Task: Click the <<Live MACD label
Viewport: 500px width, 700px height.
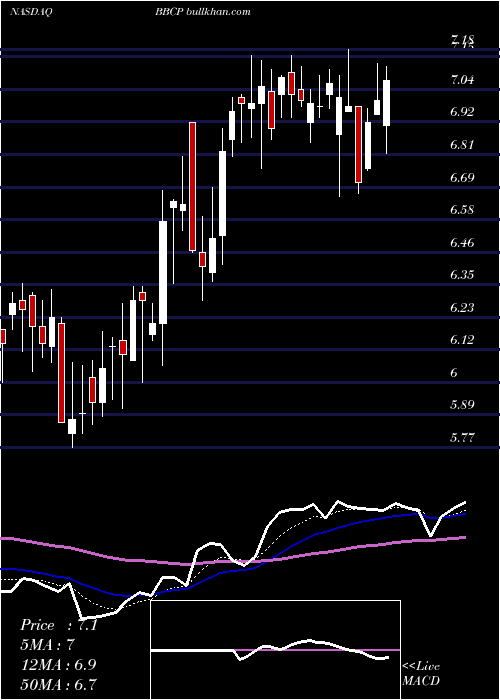Action: coord(421,674)
